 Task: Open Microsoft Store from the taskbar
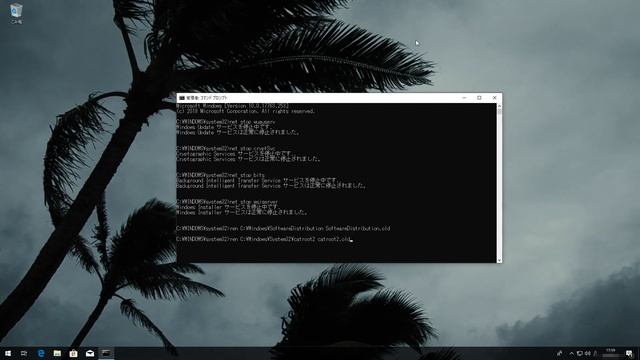[x=73, y=353]
